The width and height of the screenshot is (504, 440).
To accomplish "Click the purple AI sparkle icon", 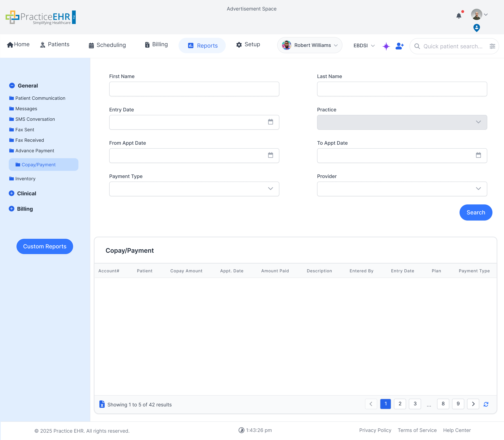I will coord(386,46).
